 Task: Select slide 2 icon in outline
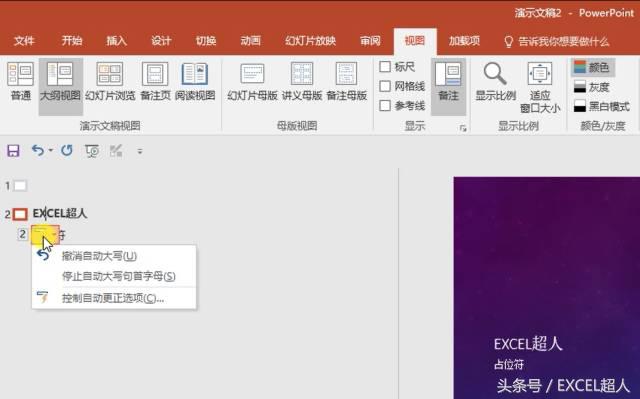pyautogui.click(x=20, y=214)
